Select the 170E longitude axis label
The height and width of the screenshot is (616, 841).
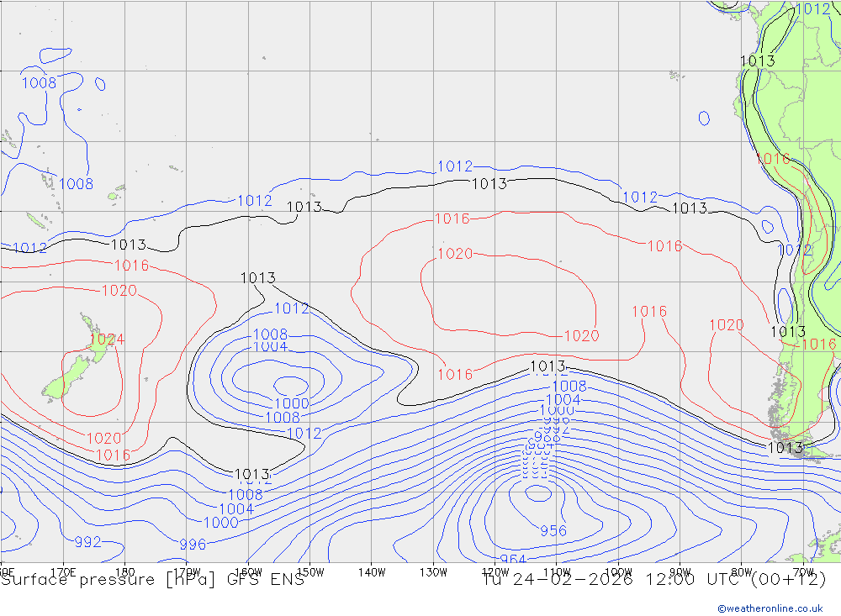click(x=63, y=571)
